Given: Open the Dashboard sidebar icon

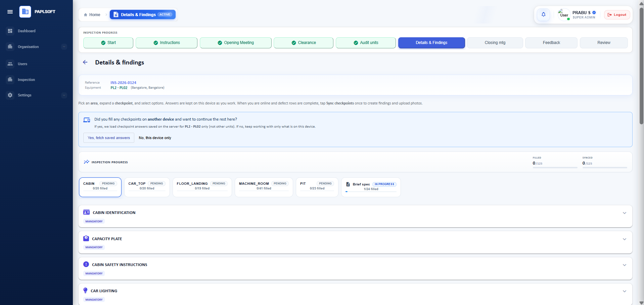Looking at the screenshot, I should click(x=10, y=31).
